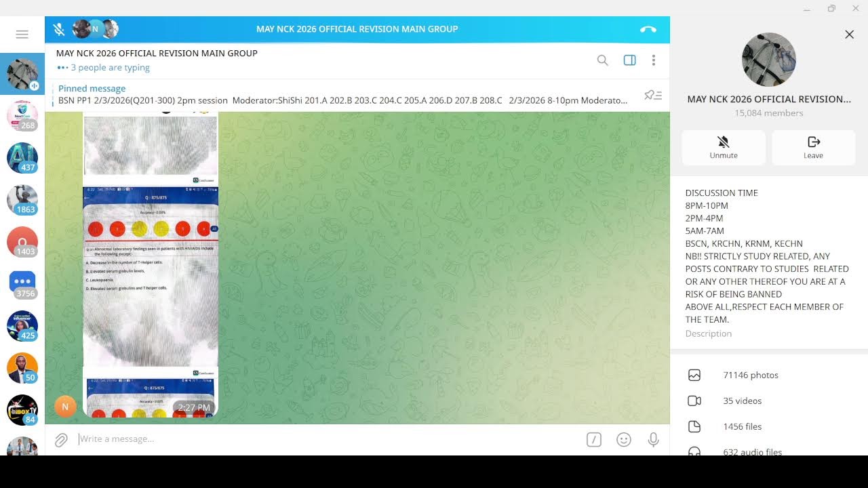Open the emoji picker
This screenshot has height=488, width=868.
pos(624,440)
